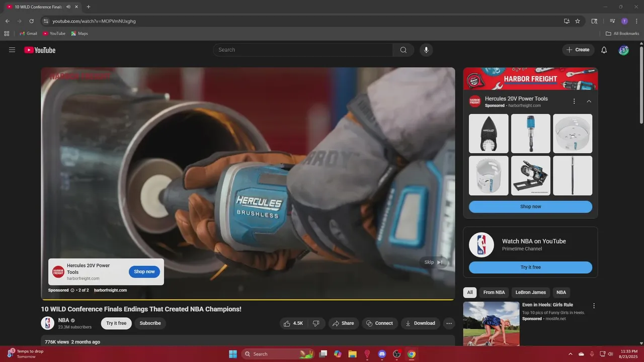Click the browser address bar URL
Screen dimensions: 644x362
click(94, 21)
